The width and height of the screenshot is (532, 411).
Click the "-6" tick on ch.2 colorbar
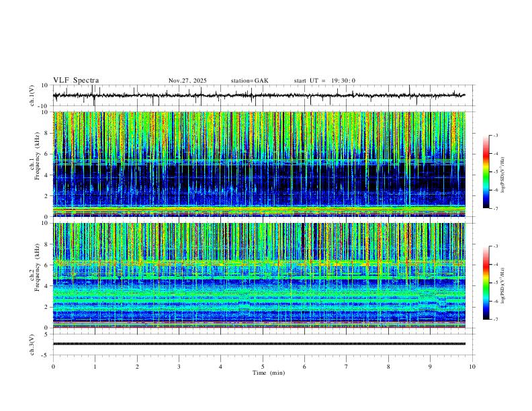tap(496, 301)
